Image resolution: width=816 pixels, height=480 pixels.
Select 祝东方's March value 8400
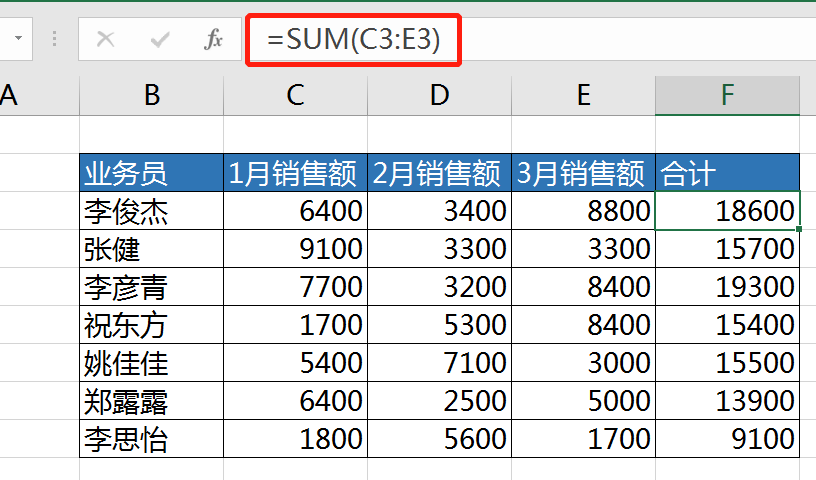tap(583, 324)
